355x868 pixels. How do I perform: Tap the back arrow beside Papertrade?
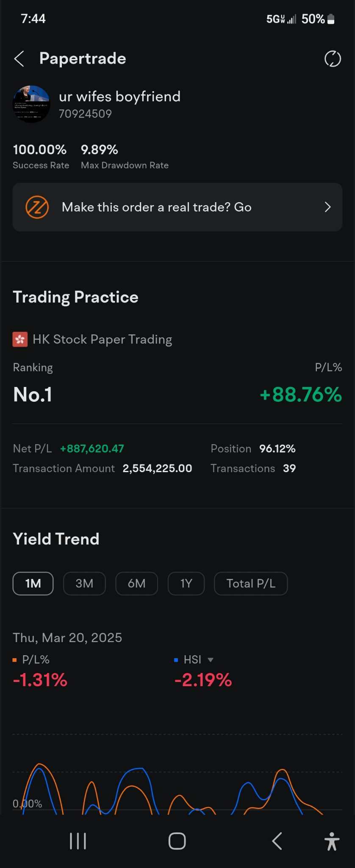pos(19,59)
